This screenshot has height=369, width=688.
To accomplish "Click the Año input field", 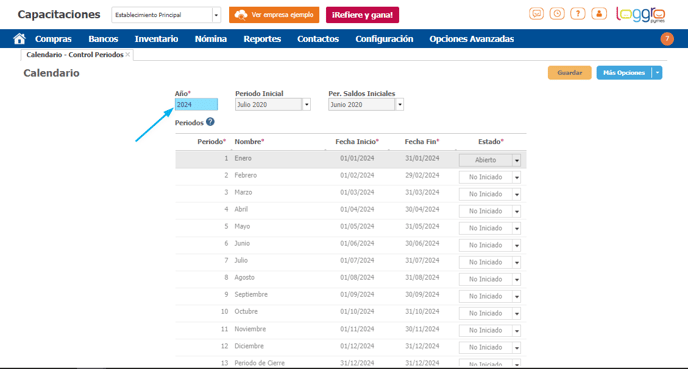I will [196, 104].
